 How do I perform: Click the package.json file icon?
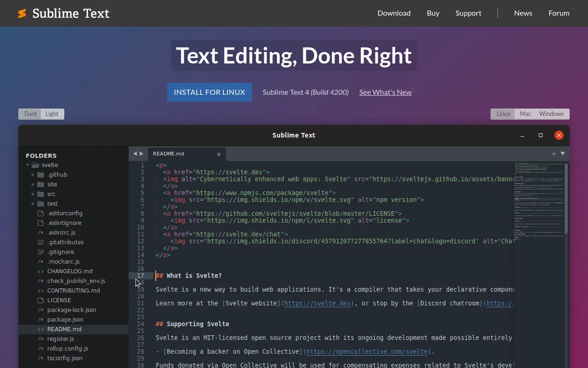pyautogui.click(x=40, y=320)
